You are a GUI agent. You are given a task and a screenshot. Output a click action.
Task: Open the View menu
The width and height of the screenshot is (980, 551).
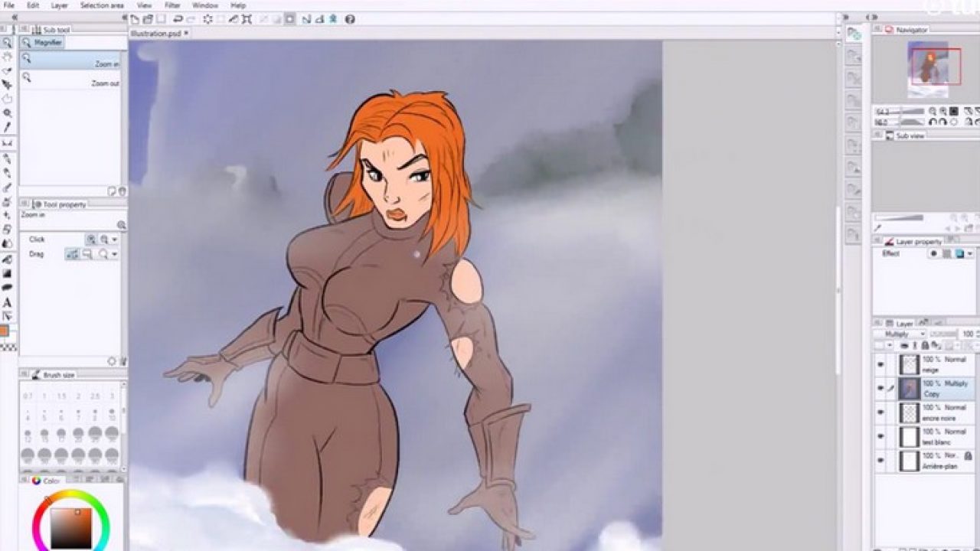click(144, 5)
